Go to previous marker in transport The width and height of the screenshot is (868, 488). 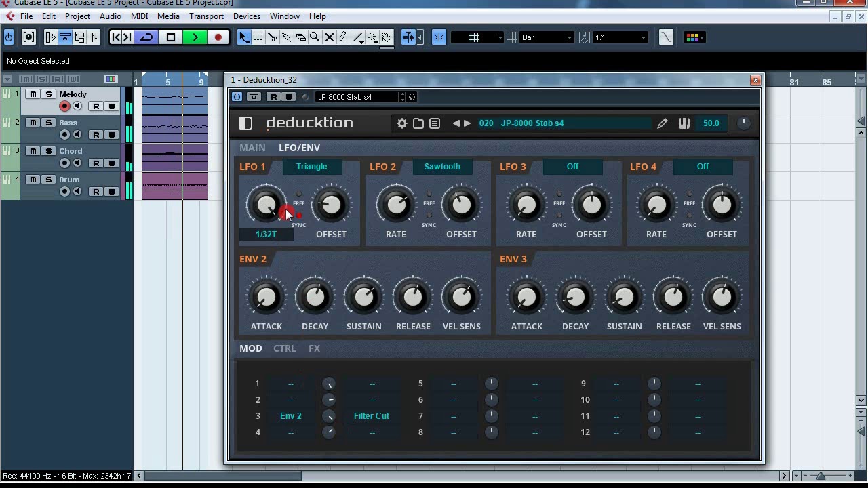pyautogui.click(x=115, y=37)
